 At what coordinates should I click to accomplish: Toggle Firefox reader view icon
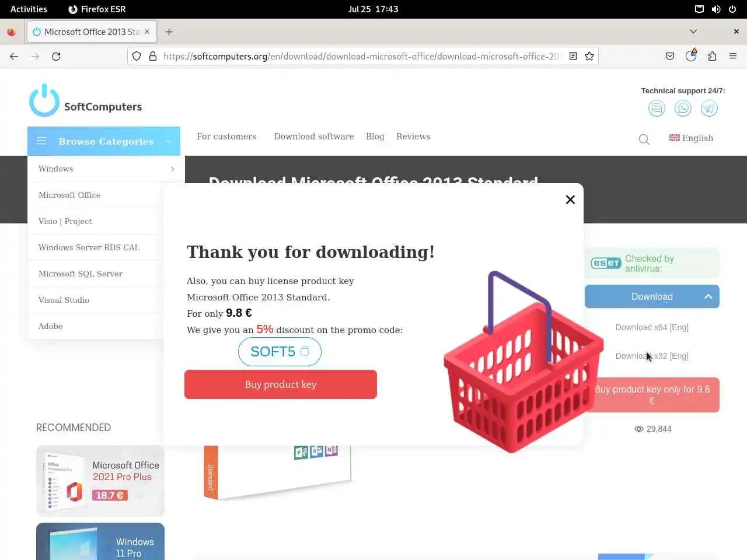(x=573, y=56)
